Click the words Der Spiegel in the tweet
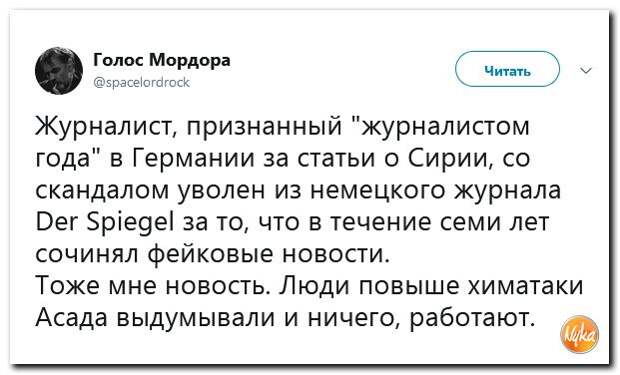 pos(105,222)
